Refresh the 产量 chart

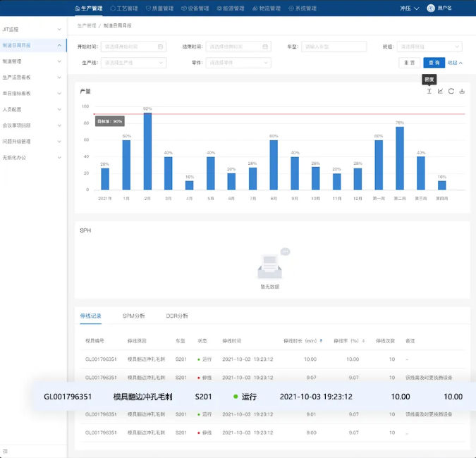coord(451,91)
